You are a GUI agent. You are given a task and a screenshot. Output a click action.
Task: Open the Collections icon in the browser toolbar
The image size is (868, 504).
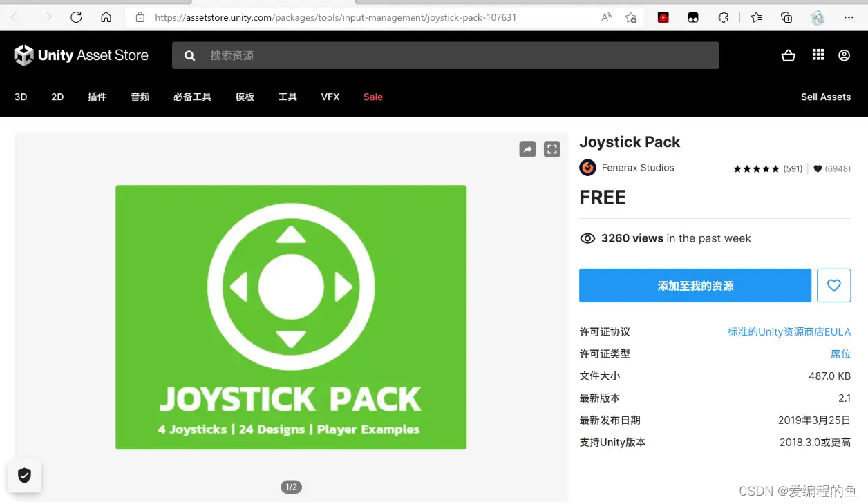[786, 17]
